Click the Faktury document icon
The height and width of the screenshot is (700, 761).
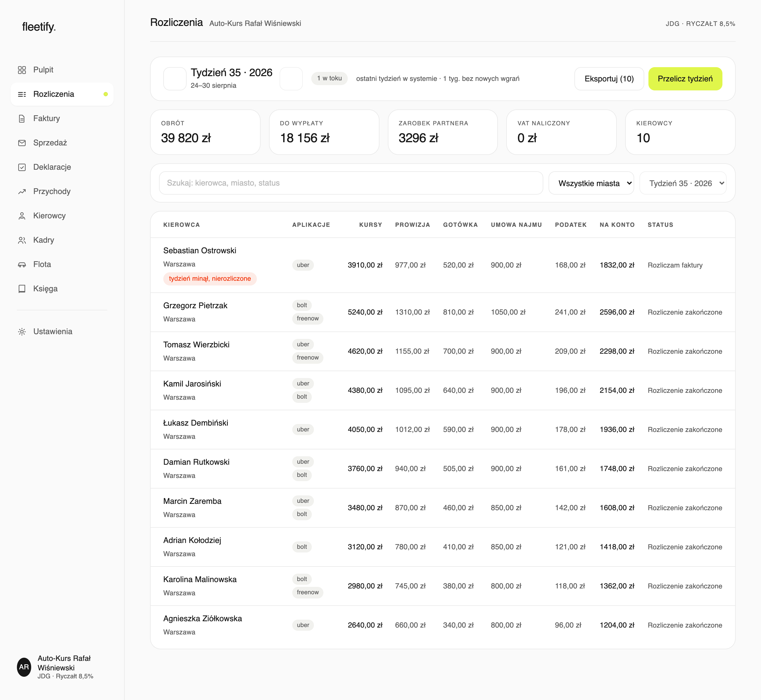(22, 118)
